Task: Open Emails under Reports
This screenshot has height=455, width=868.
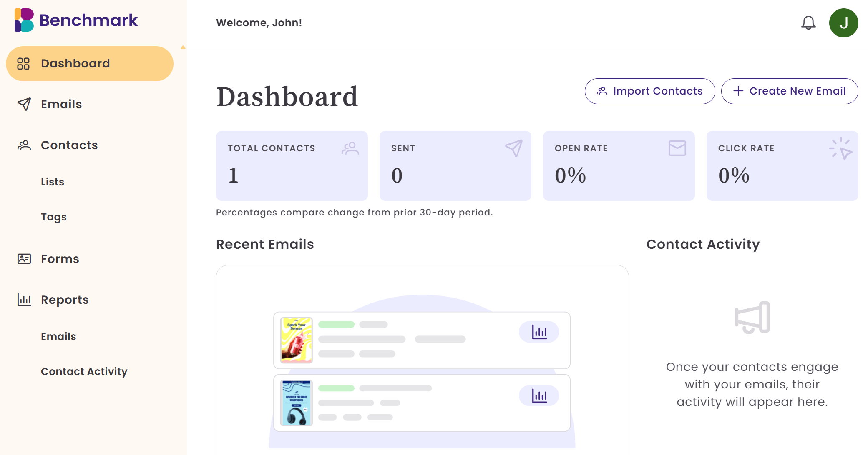Action: [58, 336]
